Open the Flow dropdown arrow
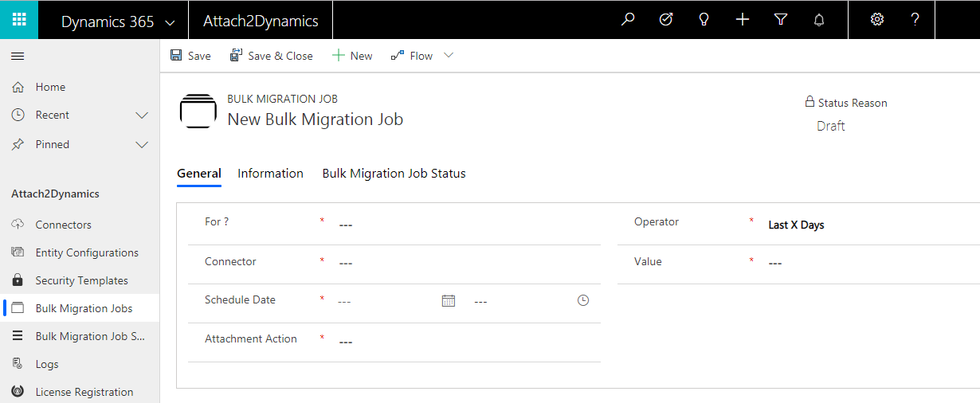The height and width of the screenshot is (403, 980). [x=449, y=55]
